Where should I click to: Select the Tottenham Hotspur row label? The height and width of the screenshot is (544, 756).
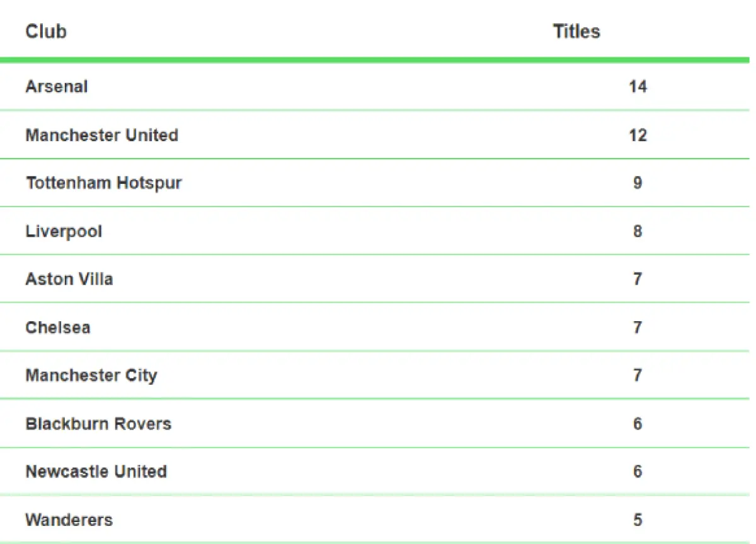tap(104, 183)
